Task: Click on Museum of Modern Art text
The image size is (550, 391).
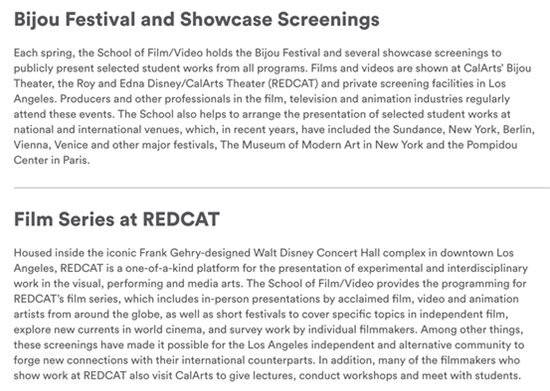Action: (x=301, y=145)
